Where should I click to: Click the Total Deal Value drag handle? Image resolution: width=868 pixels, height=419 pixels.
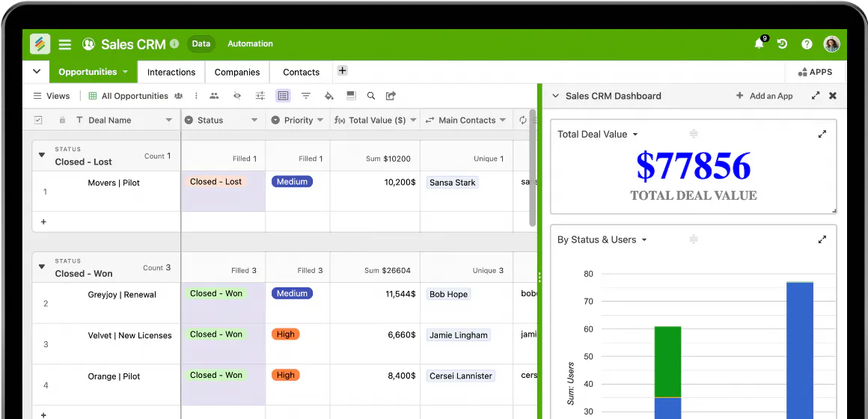coord(694,134)
